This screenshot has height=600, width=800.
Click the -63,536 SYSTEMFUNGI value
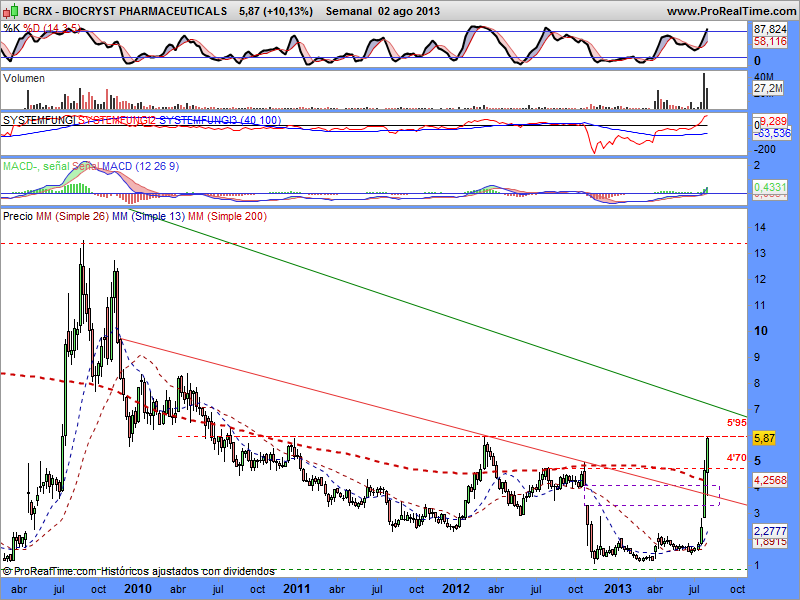pyautogui.click(x=772, y=134)
